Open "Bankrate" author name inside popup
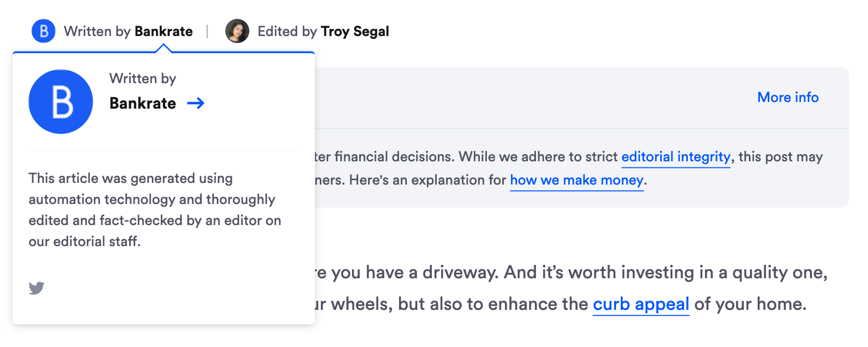This screenshot has width=868, height=347. [142, 104]
